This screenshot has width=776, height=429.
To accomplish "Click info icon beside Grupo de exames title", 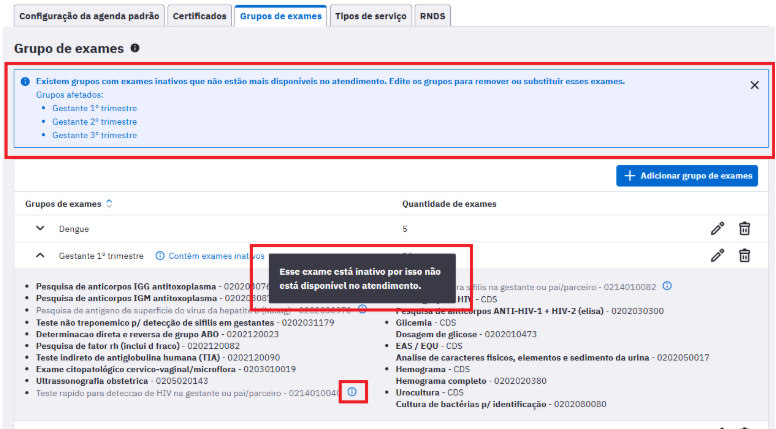I will coord(135,48).
